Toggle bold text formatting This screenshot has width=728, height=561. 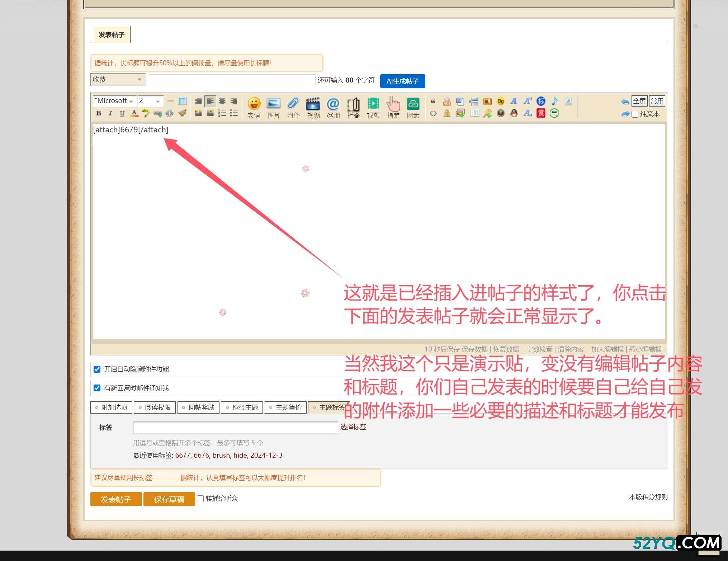click(99, 113)
